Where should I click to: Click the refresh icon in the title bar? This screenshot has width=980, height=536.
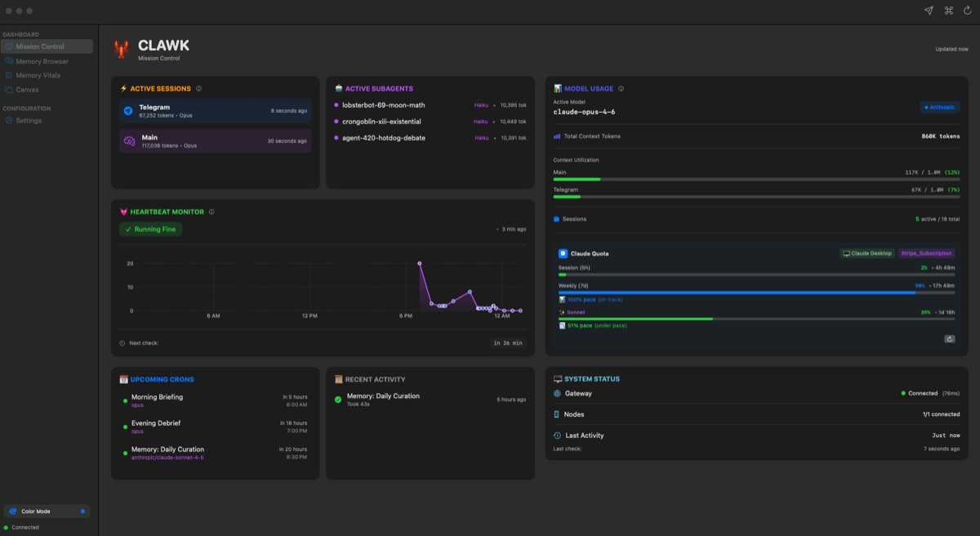click(968, 11)
